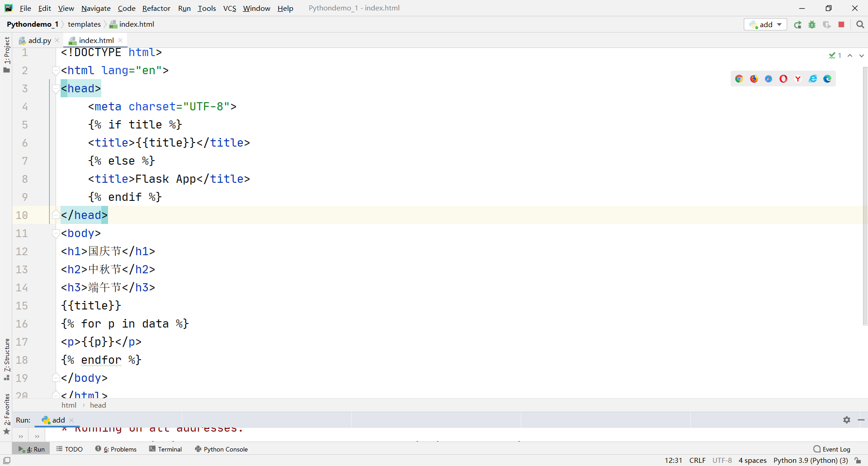Stop the running process with red square

(841, 25)
